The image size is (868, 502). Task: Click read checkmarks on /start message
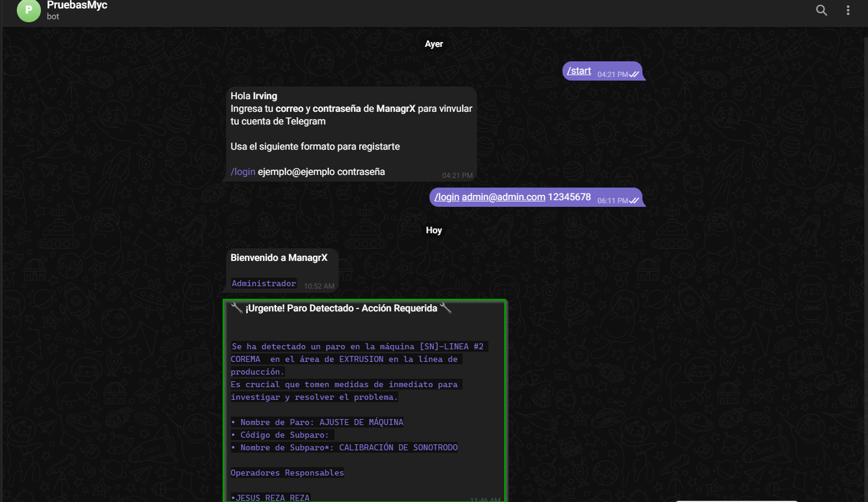click(633, 75)
